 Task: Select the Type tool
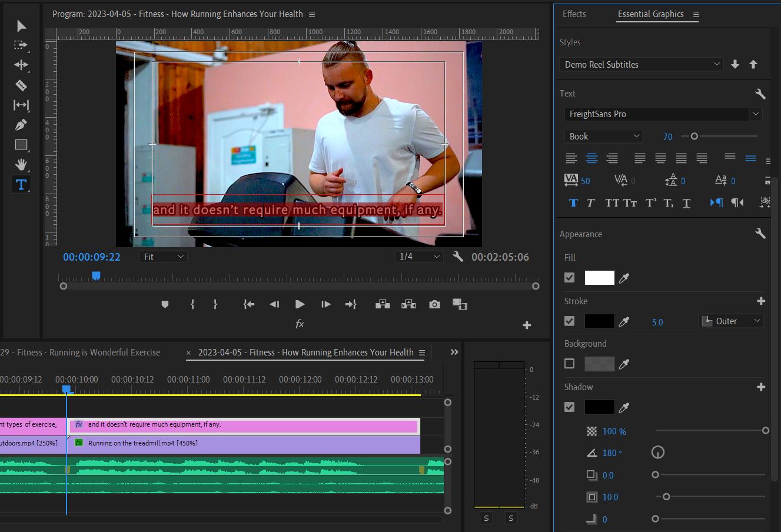(x=21, y=184)
